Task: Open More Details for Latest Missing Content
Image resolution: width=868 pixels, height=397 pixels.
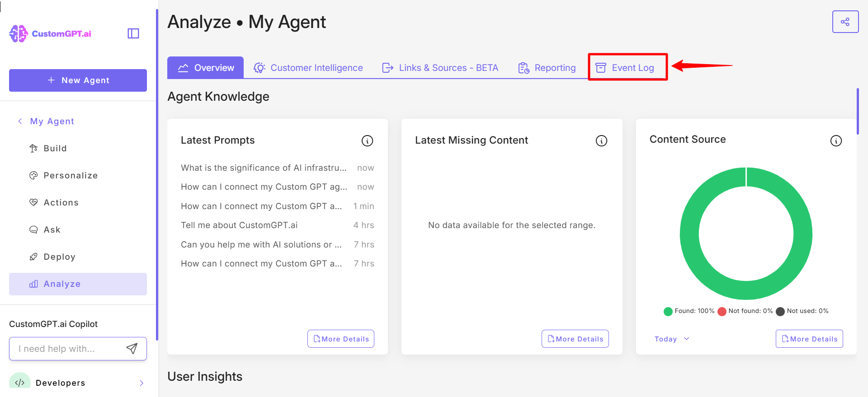Action: [x=575, y=339]
